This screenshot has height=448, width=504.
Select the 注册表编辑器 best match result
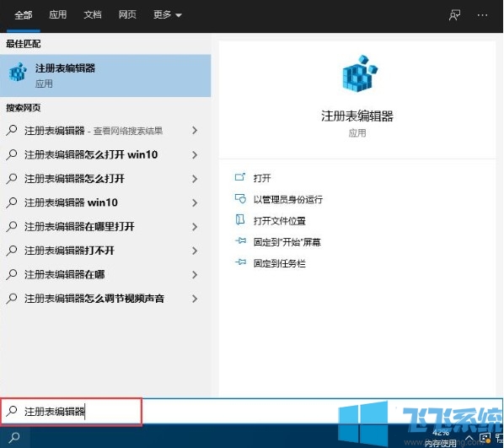pyautogui.click(x=105, y=76)
